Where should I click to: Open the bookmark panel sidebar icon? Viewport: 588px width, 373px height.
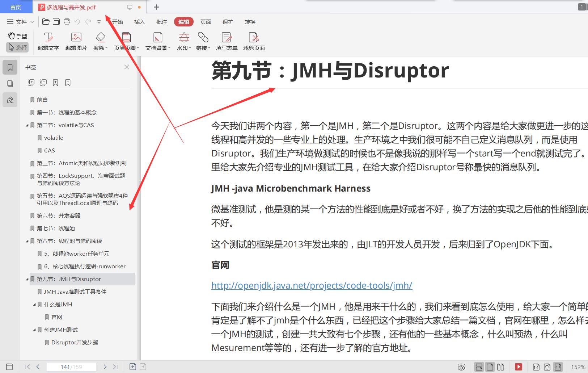[x=10, y=67]
